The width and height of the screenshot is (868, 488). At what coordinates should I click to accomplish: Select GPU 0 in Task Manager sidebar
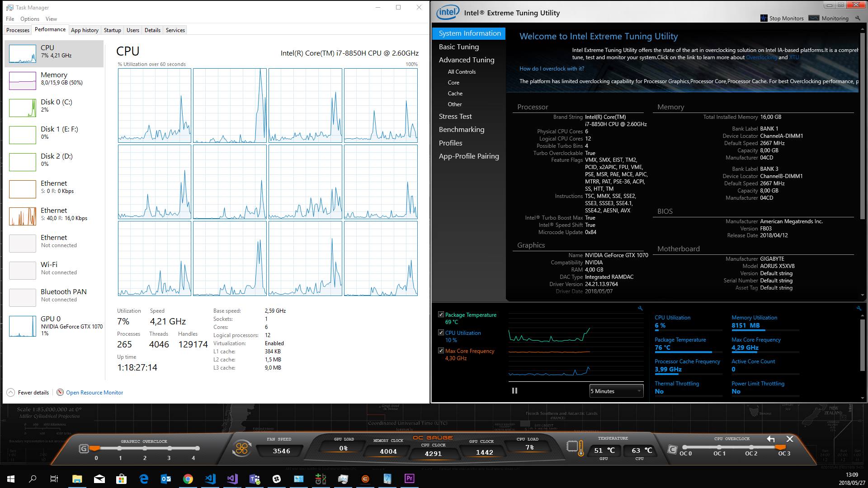tap(54, 325)
